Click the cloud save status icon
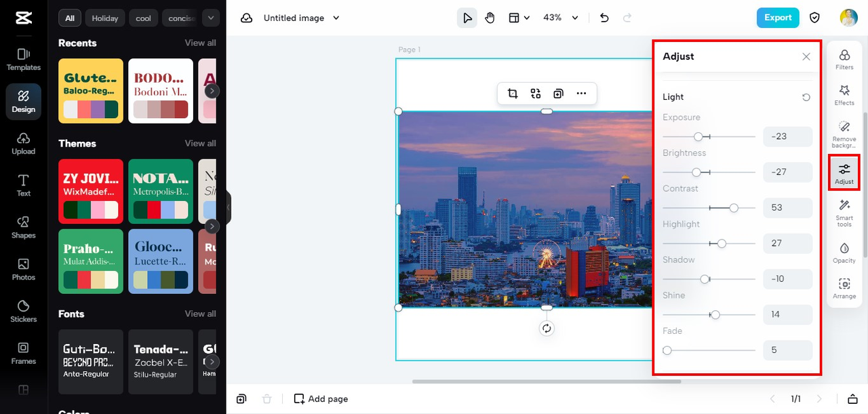868x414 pixels. (x=247, y=18)
